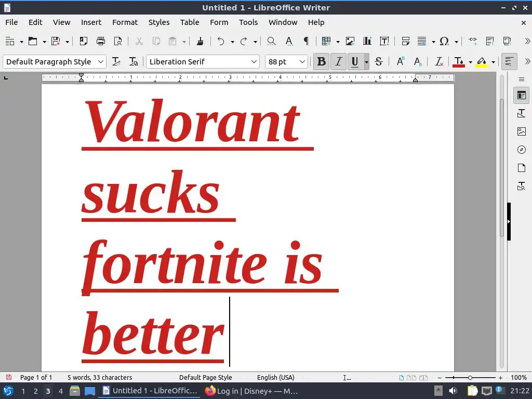
Task: Click the Insert Text Box icon
Action: point(384,42)
